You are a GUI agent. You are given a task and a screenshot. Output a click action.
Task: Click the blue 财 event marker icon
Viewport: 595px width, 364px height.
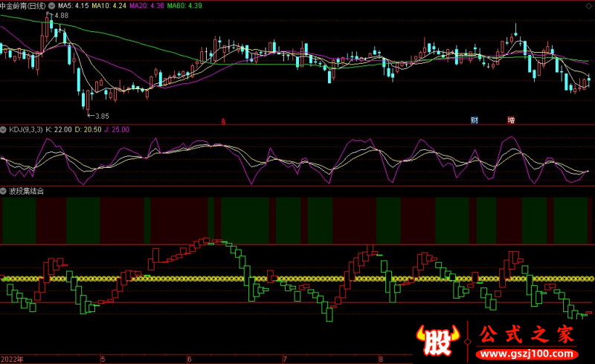(x=474, y=120)
